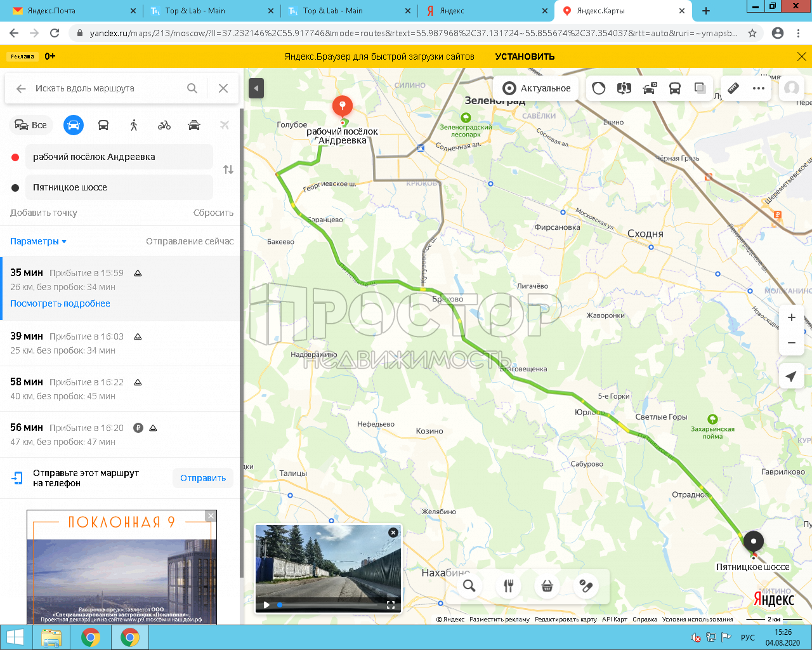Select the 56 мин route option

point(121,434)
